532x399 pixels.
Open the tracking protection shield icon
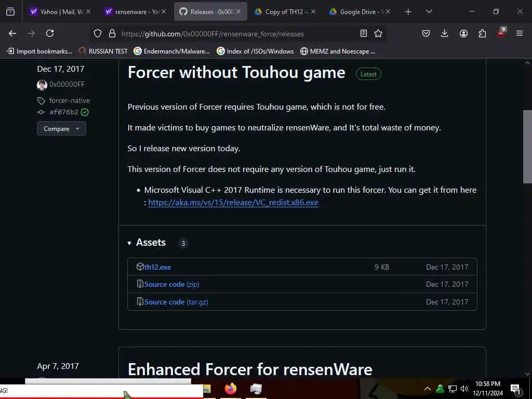pyautogui.click(x=98, y=33)
